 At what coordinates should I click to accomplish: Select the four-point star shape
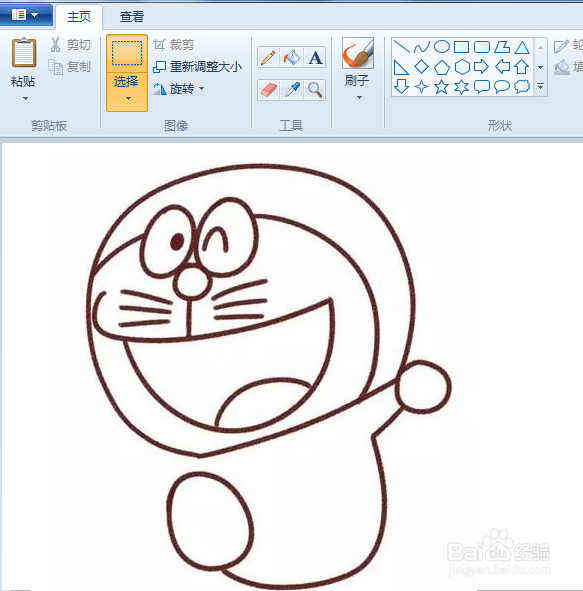422,87
